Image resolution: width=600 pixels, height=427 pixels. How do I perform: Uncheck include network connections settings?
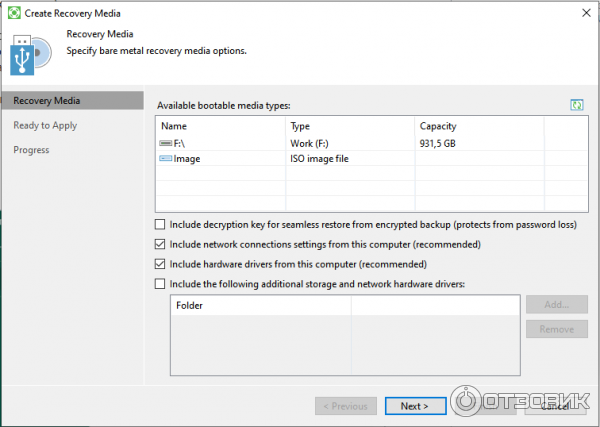click(160, 244)
